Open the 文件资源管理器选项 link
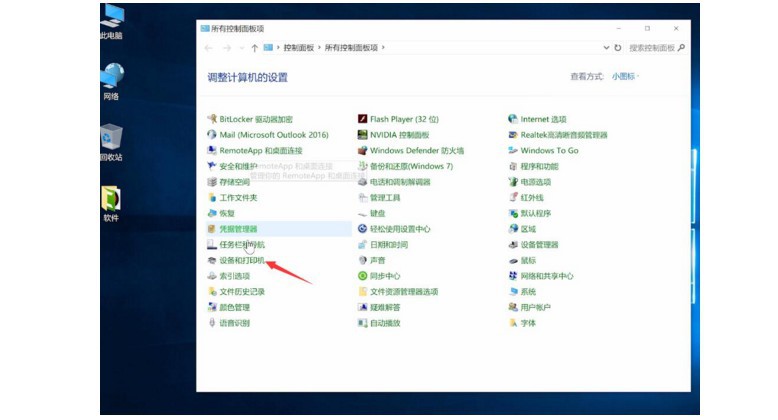Image resolution: width=778 pixels, height=420 pixels. tap(404, 292)
